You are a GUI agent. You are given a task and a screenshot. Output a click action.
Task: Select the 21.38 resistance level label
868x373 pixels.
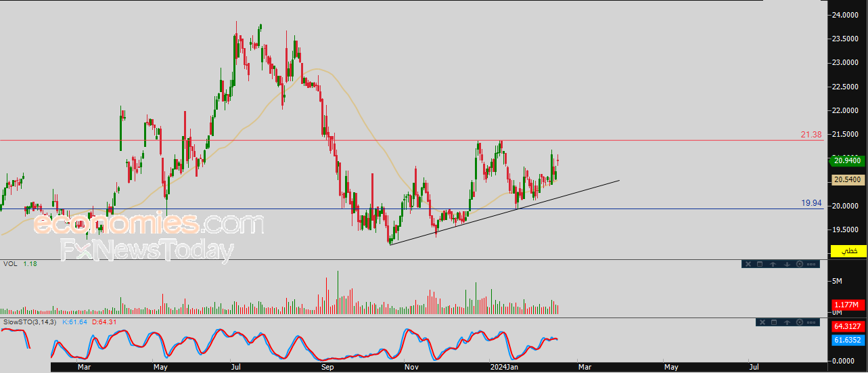811,135
